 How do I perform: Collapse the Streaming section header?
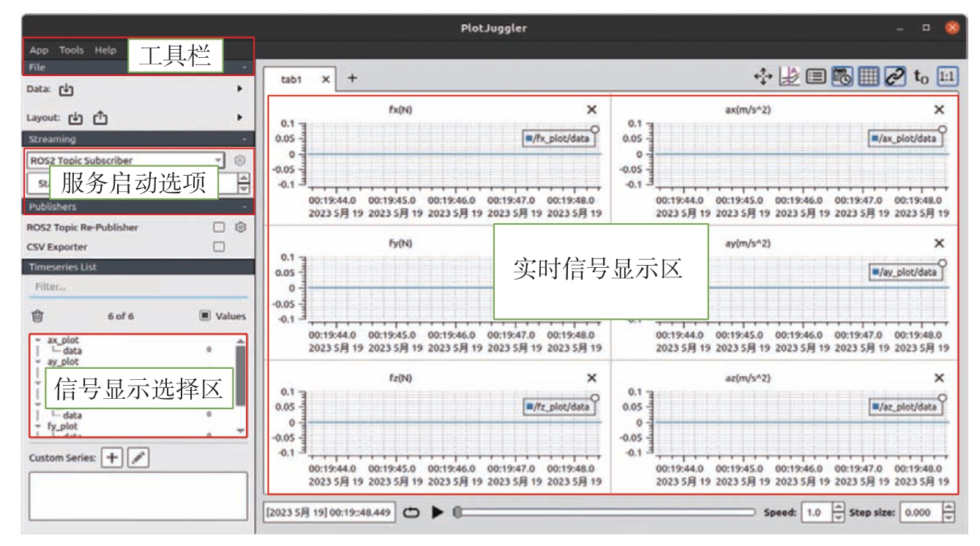(x=138, y=139)
